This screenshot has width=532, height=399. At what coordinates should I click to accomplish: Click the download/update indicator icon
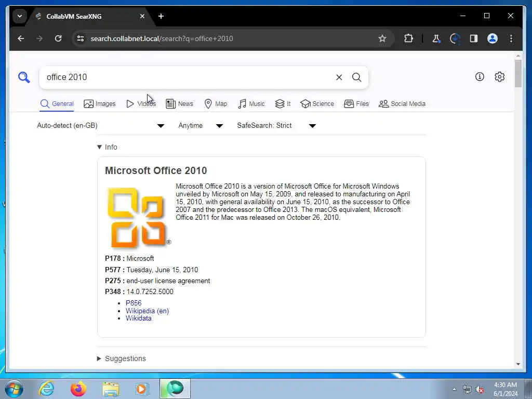click(x=455, y=38)
